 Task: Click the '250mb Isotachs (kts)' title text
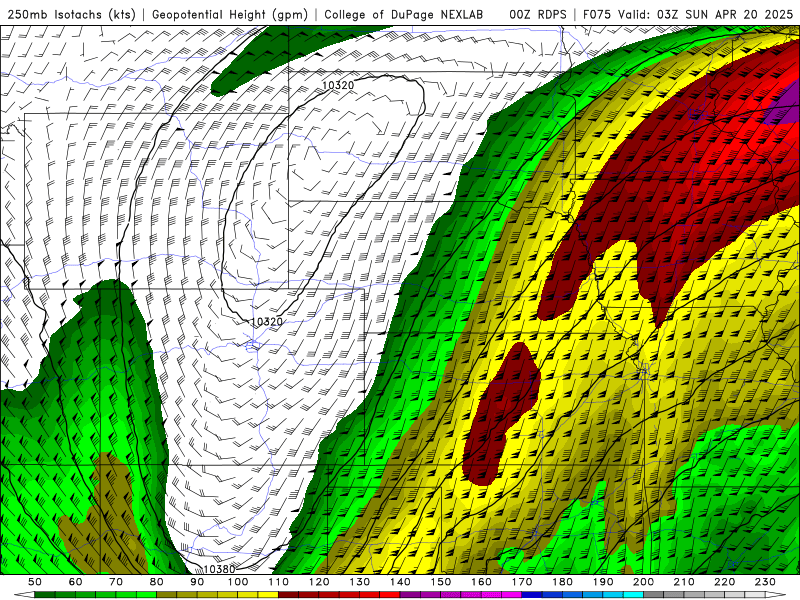pyautogui.click(x=72, y=14)
